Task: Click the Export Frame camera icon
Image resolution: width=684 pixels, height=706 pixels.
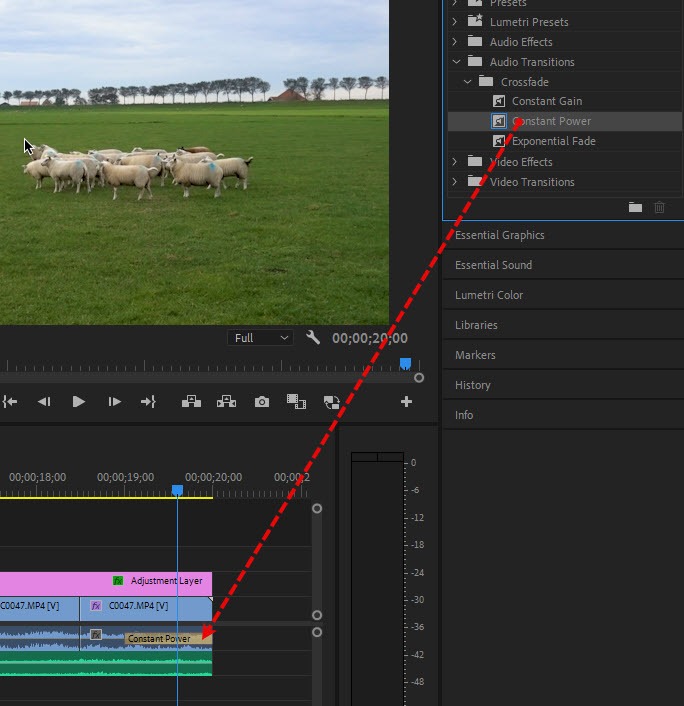Action: tap(262, 401)
